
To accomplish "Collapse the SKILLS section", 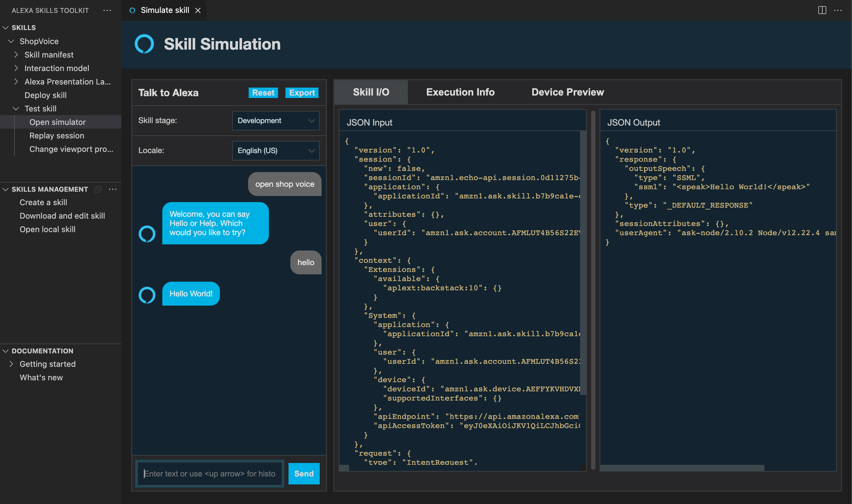I will (6, 28).
